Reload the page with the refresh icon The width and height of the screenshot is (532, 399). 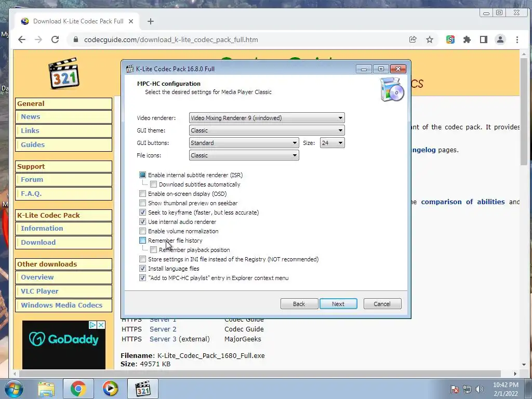55,39
